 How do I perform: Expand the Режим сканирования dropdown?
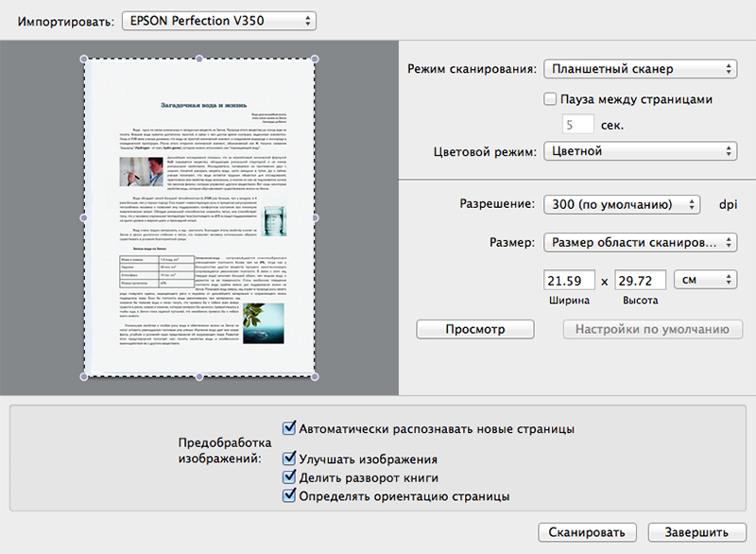coord(640,69)
